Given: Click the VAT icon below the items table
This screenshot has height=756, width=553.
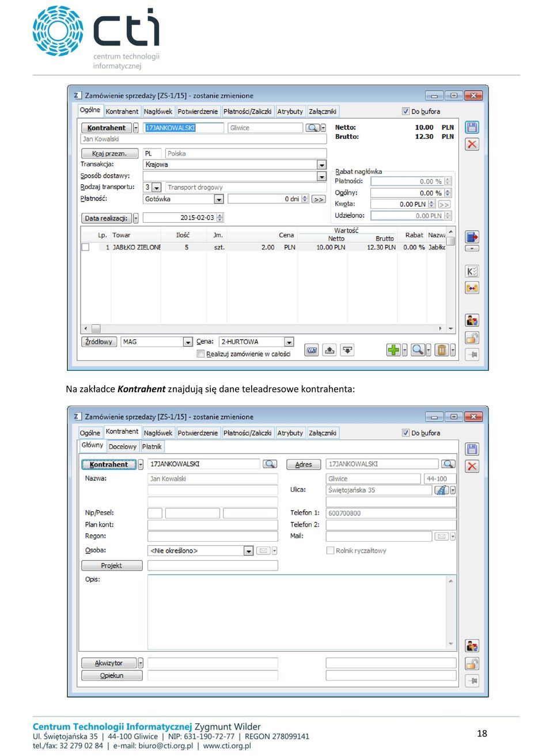Looking at the screenshot, I should tap(312, 350).
